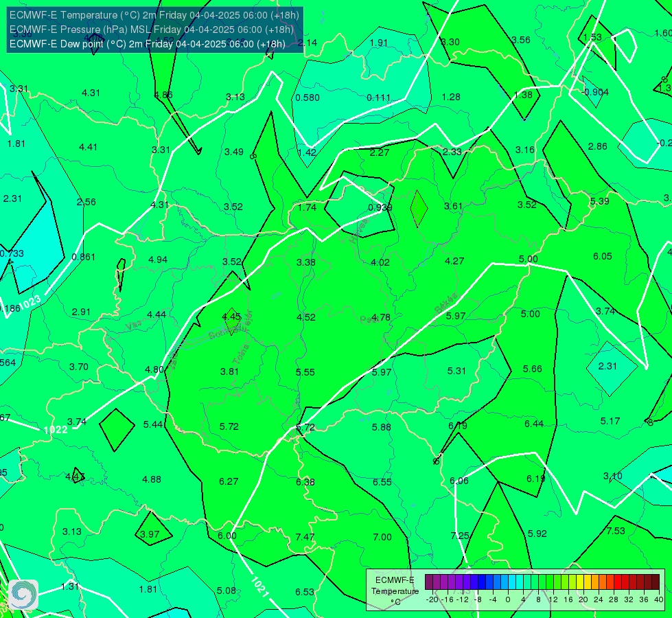Click the 0.580 dew point value

[308, 98]
